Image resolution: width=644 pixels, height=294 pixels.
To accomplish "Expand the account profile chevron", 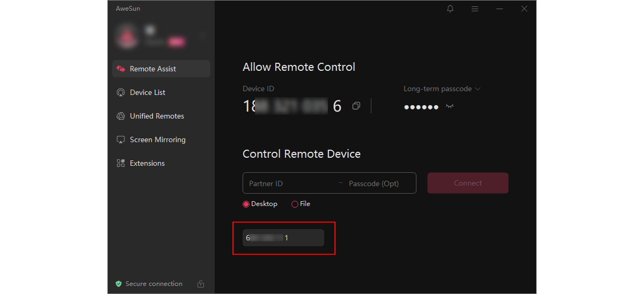I will point(203,35).
